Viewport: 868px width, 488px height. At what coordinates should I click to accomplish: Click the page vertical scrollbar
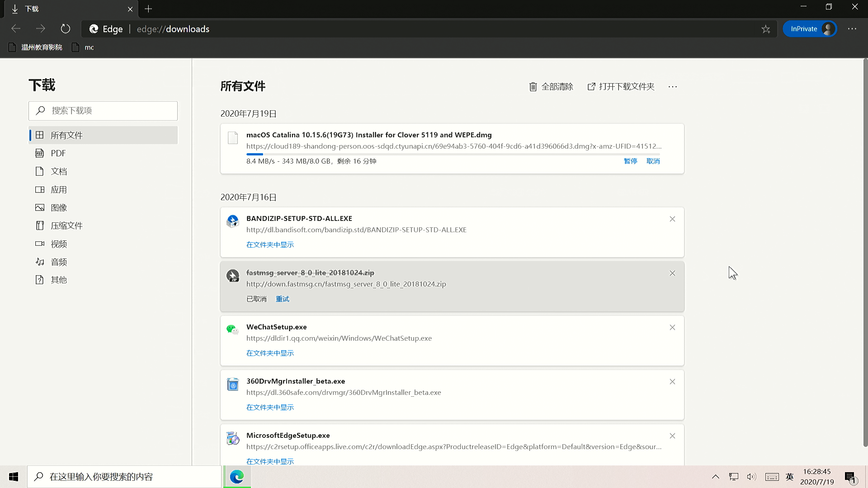pyautogui.click(x=865, y=253)
